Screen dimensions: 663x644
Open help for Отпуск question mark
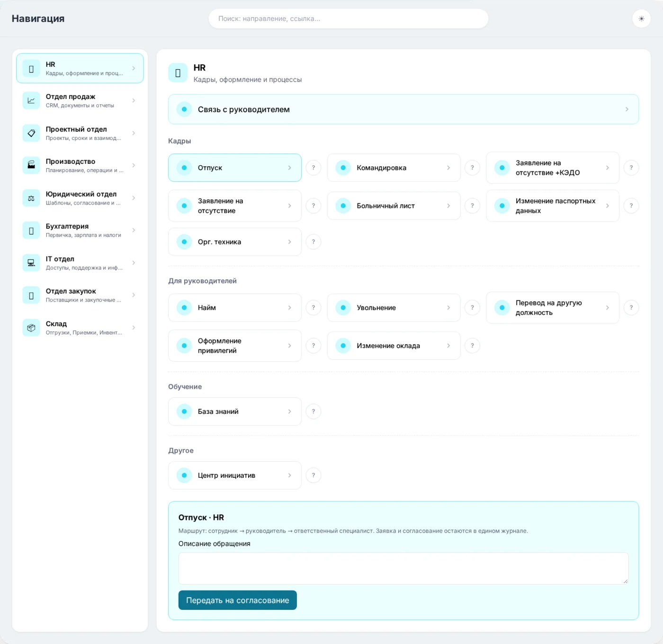[x=314, y=168]
